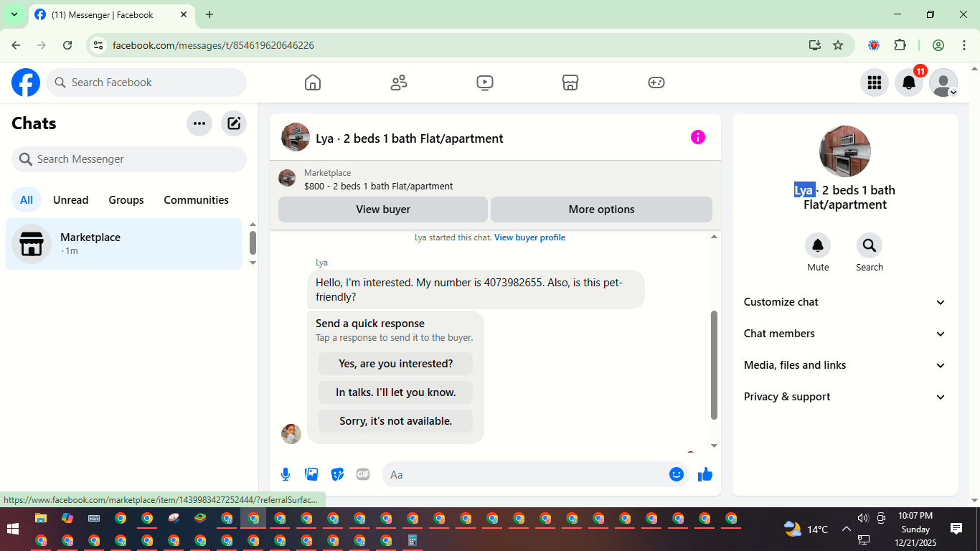Click the browser address bar URL

click(x=213, y=45)
